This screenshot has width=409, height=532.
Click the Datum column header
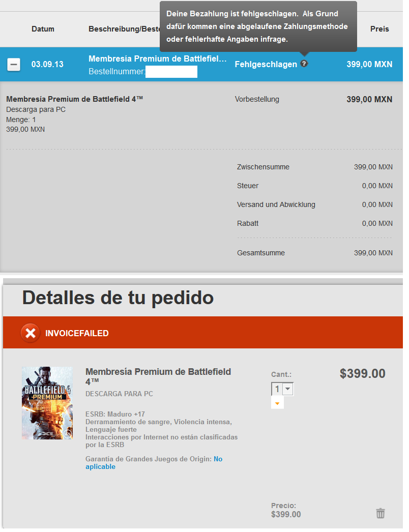[43, 29]
